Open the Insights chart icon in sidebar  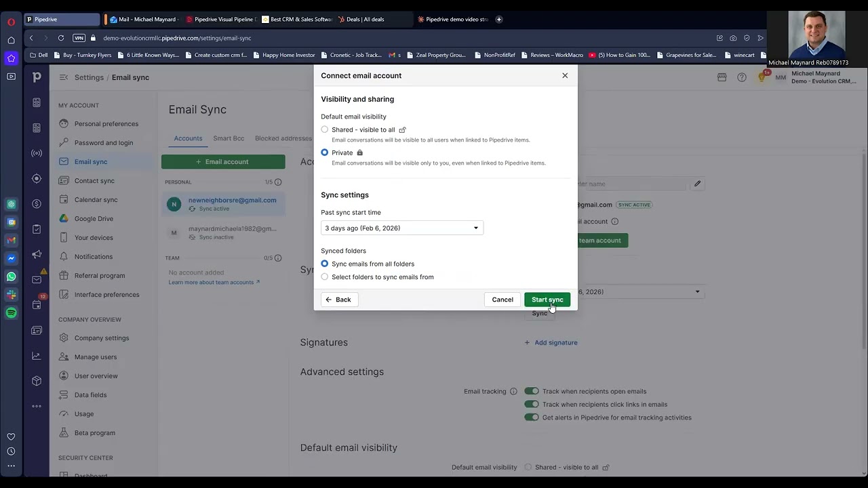[37, 356]
